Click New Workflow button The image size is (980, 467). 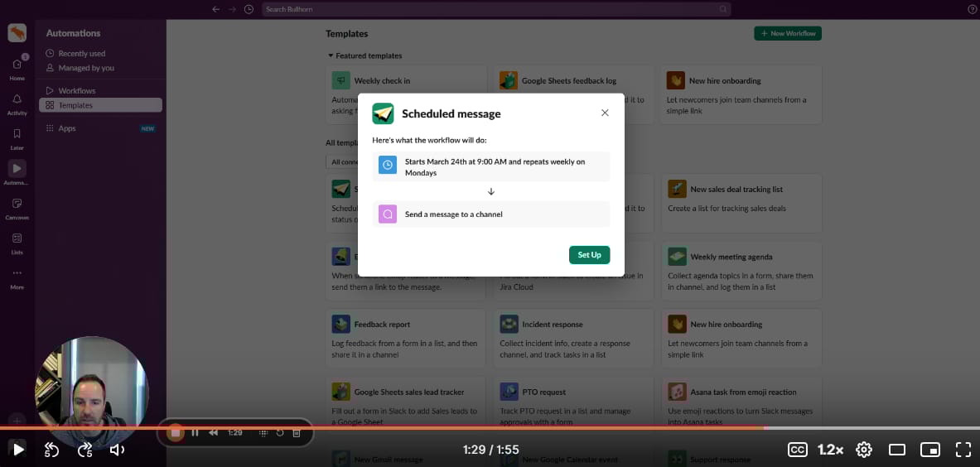click(788, 34)
